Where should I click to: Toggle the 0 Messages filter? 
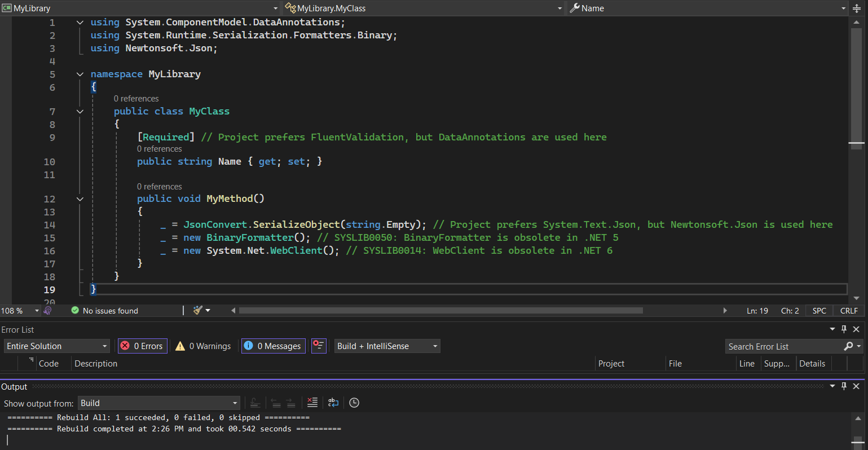click(274, 346)
